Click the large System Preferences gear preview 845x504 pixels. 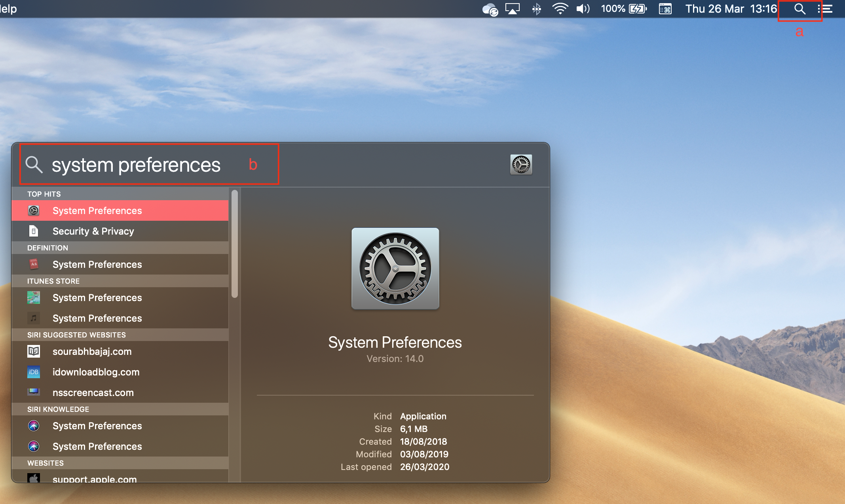[x=395, y=269]
